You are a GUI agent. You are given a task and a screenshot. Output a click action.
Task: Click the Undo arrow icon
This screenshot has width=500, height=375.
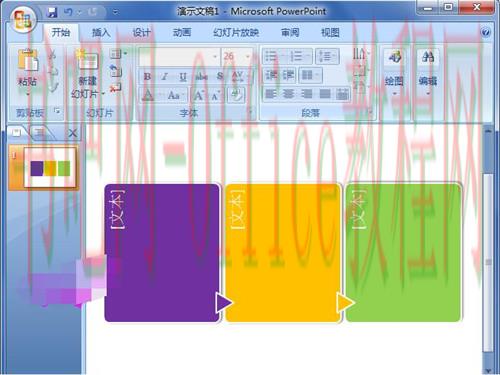[x=68, y=12]
